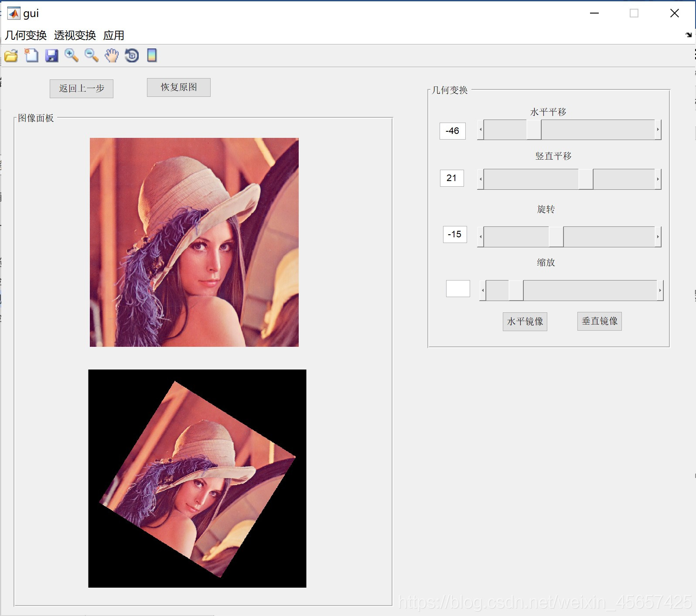Select the Rotate 3D tool
Screen dimensions: 696x616
(x=132, y=55)
